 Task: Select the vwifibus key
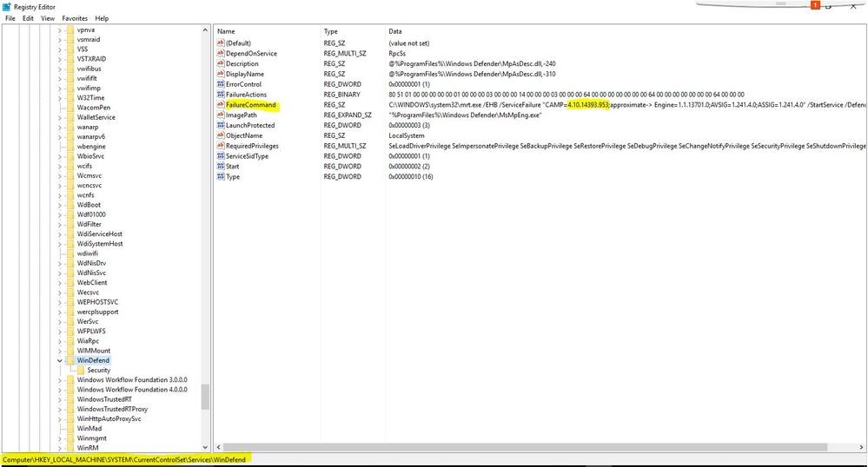(89, 69)
